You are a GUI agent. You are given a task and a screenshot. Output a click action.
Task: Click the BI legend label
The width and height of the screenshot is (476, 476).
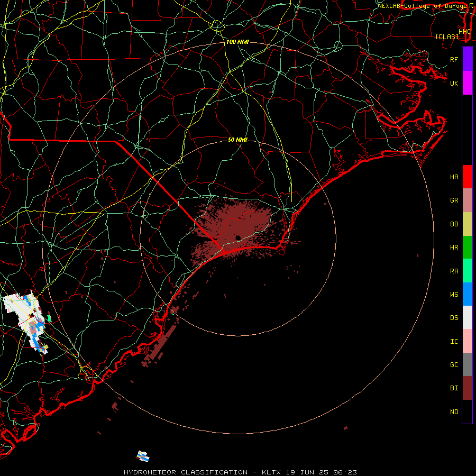point(454,388)
